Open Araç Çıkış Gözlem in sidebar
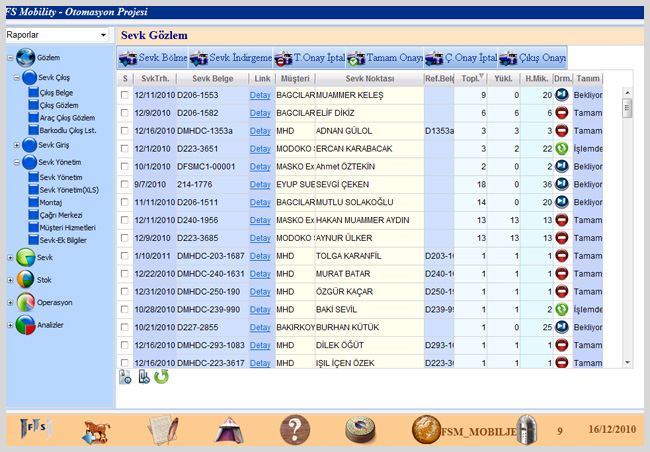 67,118
